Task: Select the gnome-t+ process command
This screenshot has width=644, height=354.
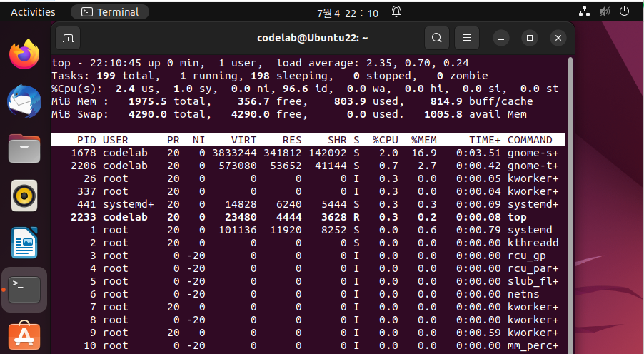Action: [533, 166]
